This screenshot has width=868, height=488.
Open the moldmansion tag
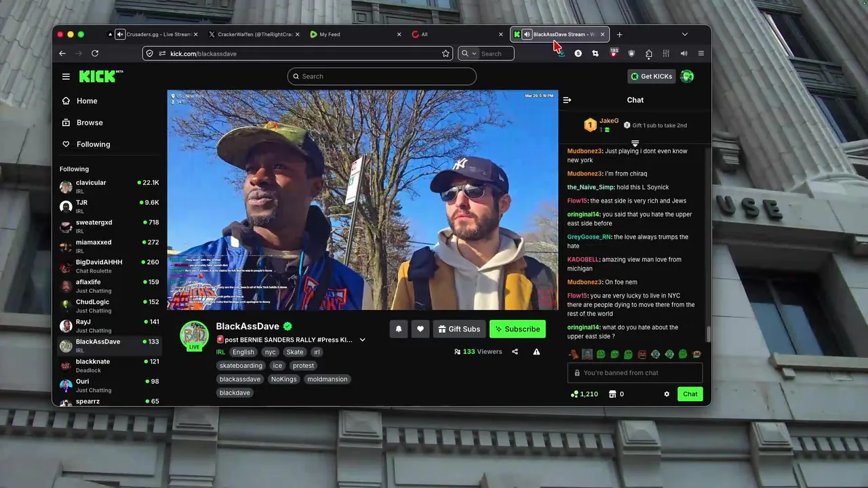327,379
